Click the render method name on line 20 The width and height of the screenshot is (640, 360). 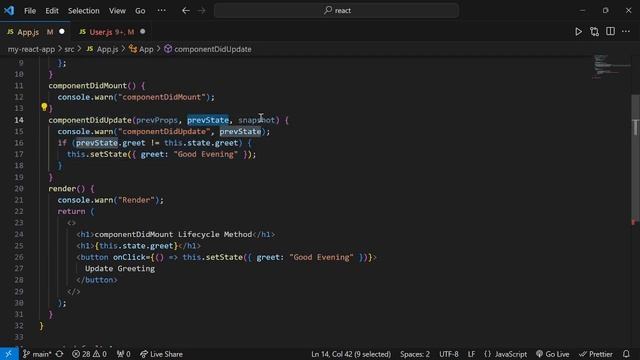(62, 189)
